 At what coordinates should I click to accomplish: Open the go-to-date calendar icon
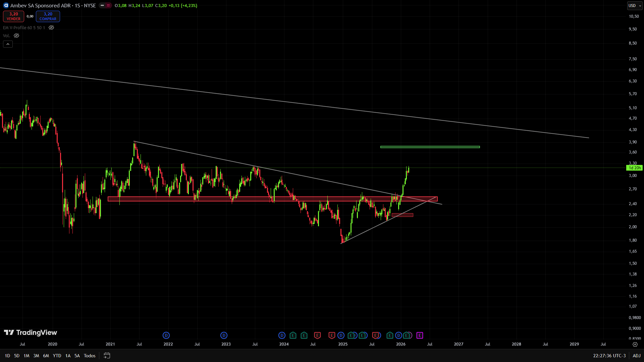(107, 356)
